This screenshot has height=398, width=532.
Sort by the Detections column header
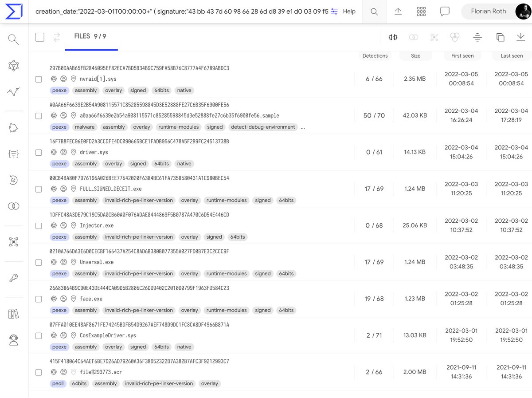[375, 56]
